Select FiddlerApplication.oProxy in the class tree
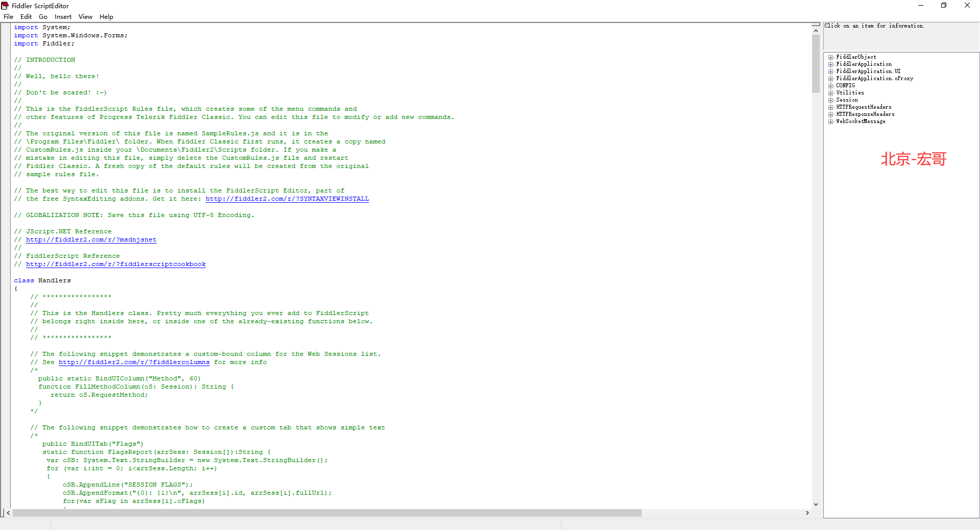This screenshot has width=980, height=530. (874, 79)
